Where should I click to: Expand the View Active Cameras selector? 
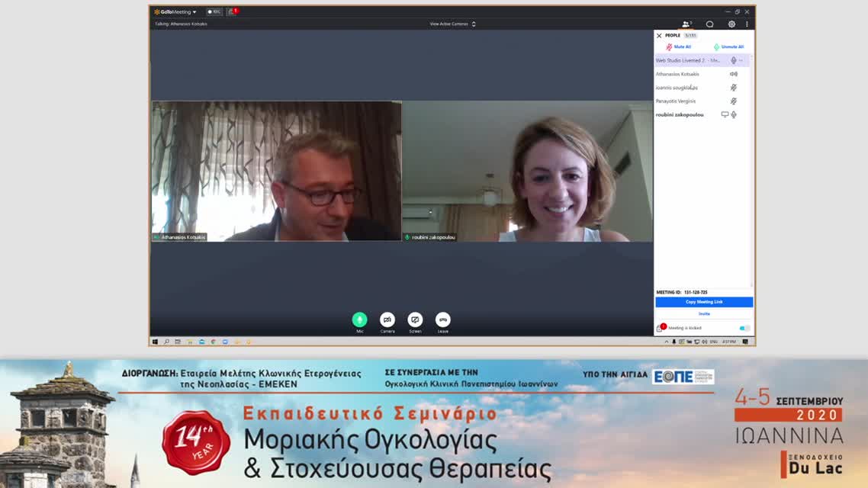[452, 24]
